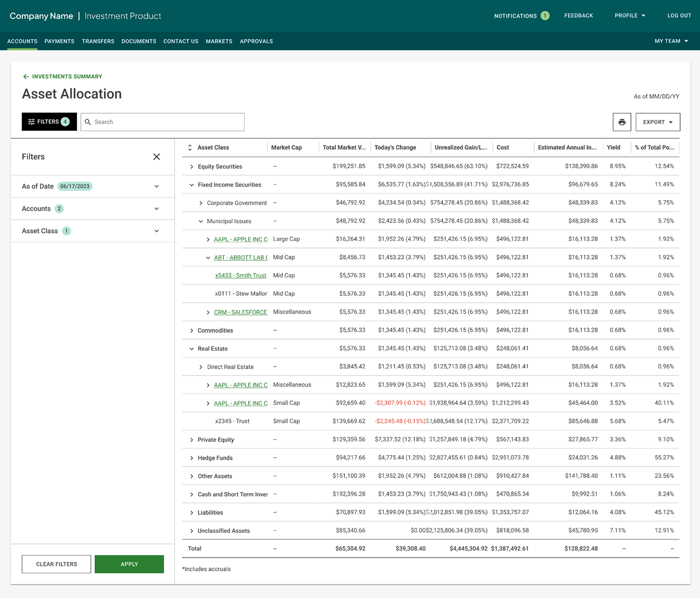The width and height of the screenshot is (700, 598).
Task: Expand the Cash and Short Term row
Action: pos(192,494)
